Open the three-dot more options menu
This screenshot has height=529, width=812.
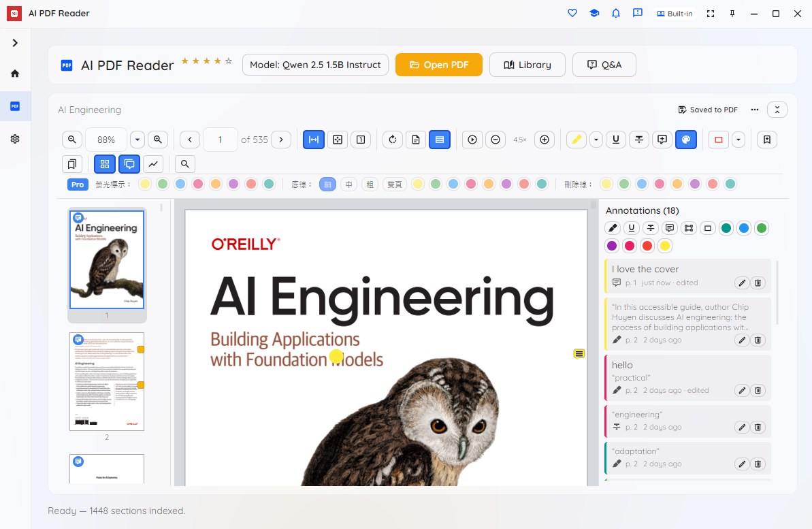755,110
